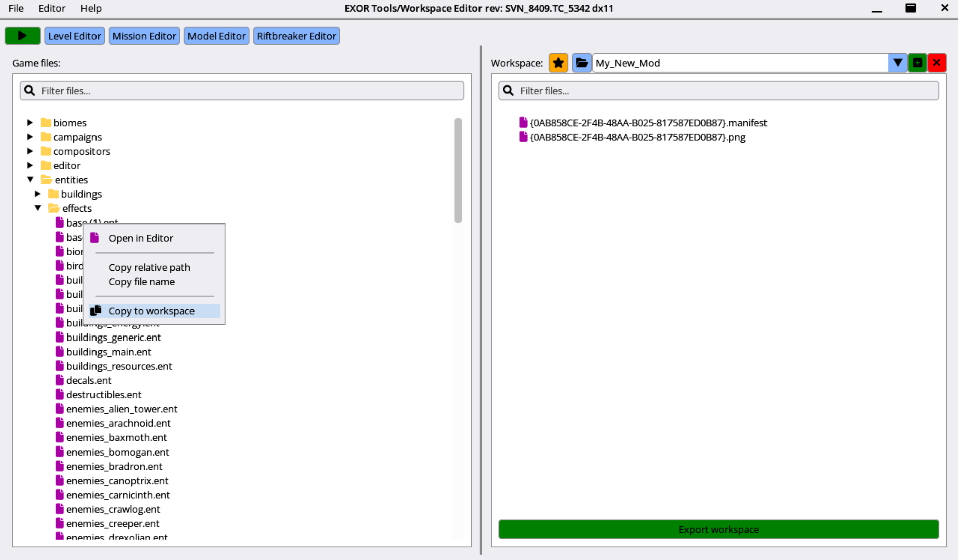This screenshot has height=560, width=958.
Task: Select the .manifest file name in workspace
Action: [648, 122]
